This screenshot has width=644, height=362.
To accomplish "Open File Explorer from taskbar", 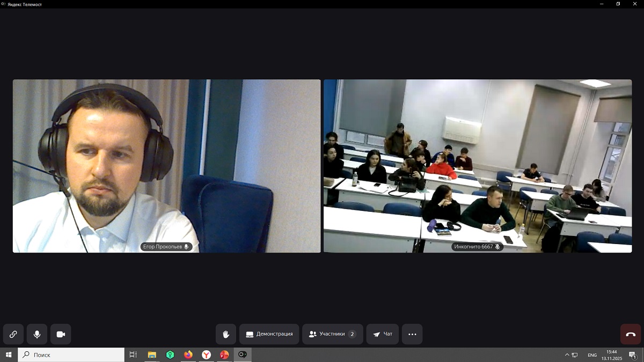I will [152, 354].
